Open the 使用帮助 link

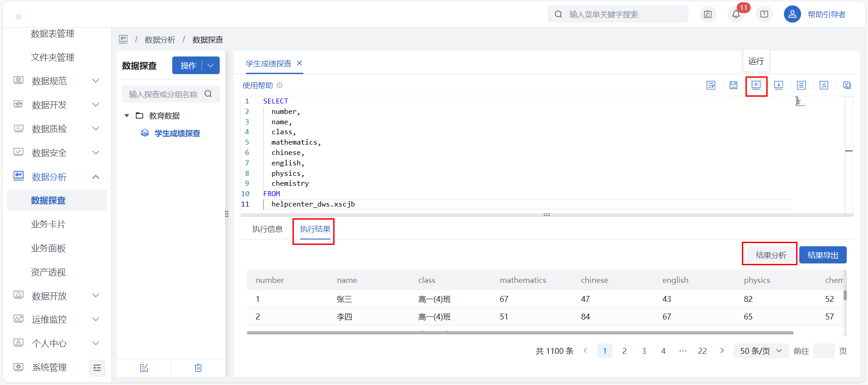point(258,85)
